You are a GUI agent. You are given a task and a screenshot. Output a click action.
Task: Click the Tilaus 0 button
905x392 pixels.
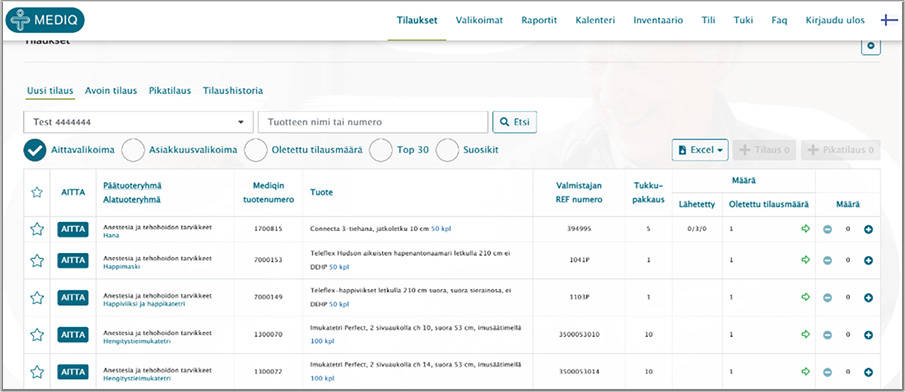(x=765, y=150)
